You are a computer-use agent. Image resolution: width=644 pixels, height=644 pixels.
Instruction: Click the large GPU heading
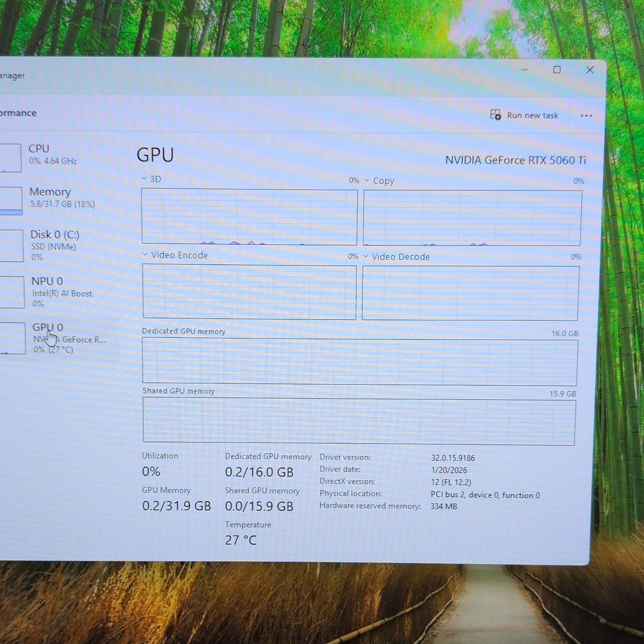click(155, 155)
